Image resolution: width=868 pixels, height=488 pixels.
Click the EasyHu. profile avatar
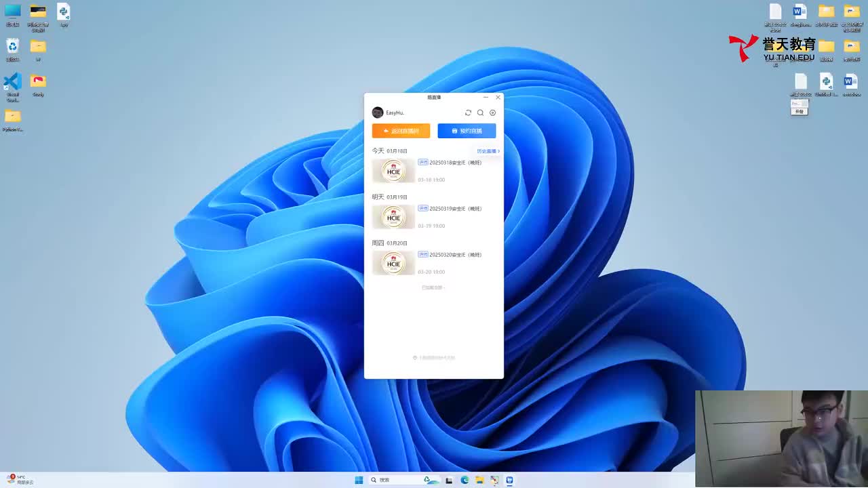click(x=378, y=113)
